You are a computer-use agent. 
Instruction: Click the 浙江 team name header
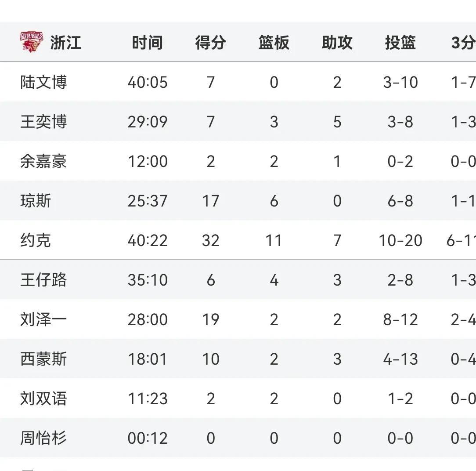(x=65, y=43)
